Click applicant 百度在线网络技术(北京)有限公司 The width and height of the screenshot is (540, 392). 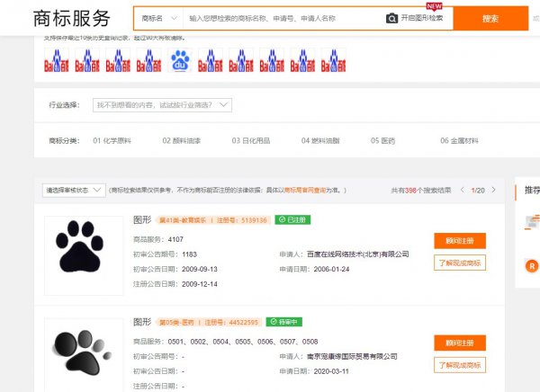(358, 254)
